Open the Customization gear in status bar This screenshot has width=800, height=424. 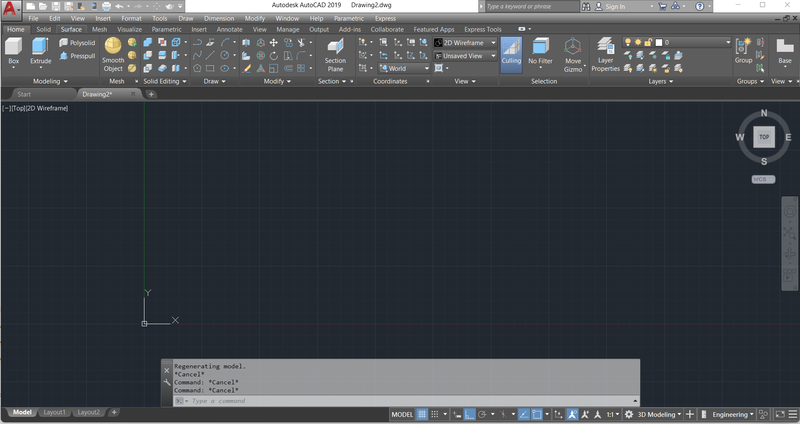click(x=629, y=414)
